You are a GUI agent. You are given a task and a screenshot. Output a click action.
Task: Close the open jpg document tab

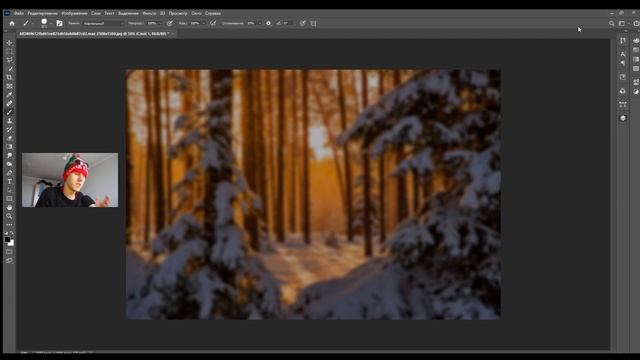pyautogui.click(x=173, y=33)
